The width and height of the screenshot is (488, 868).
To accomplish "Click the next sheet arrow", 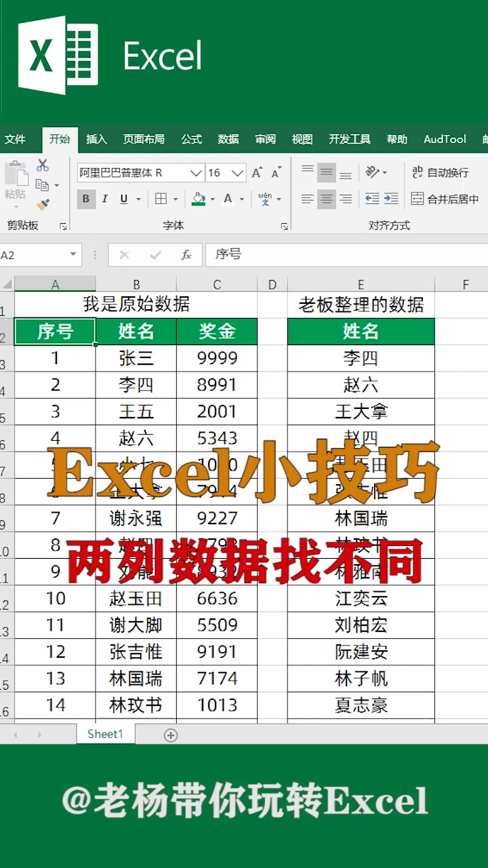I will click(x=39, y=735).
